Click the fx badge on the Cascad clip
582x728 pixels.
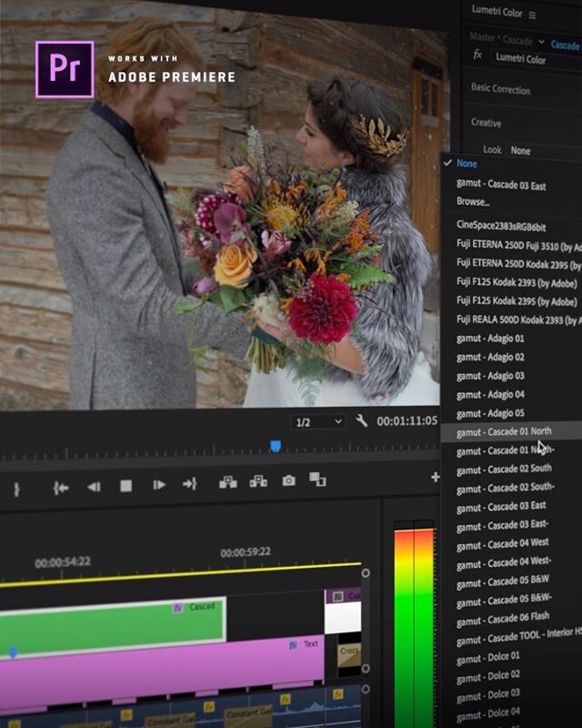coord(177,608)
